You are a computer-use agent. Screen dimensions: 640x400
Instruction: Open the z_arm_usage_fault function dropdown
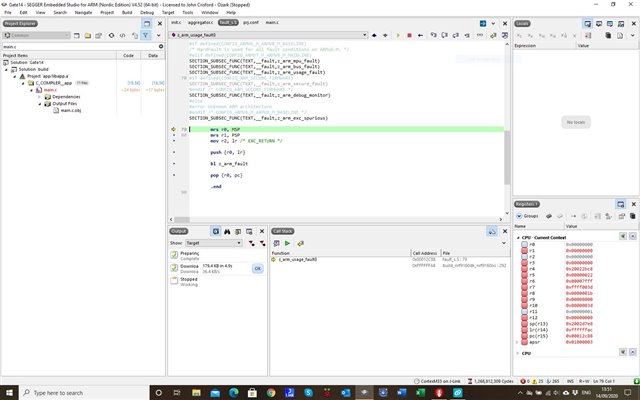tap(269, 35)
